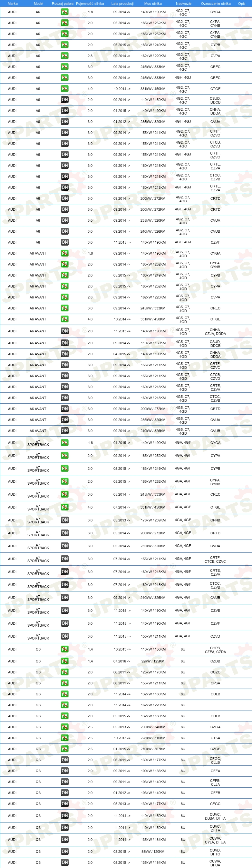This screenshot has width=252, height=868.
Task: Click the petrol icon in the Q3 2.5 CZGA row
Action: 64,727
